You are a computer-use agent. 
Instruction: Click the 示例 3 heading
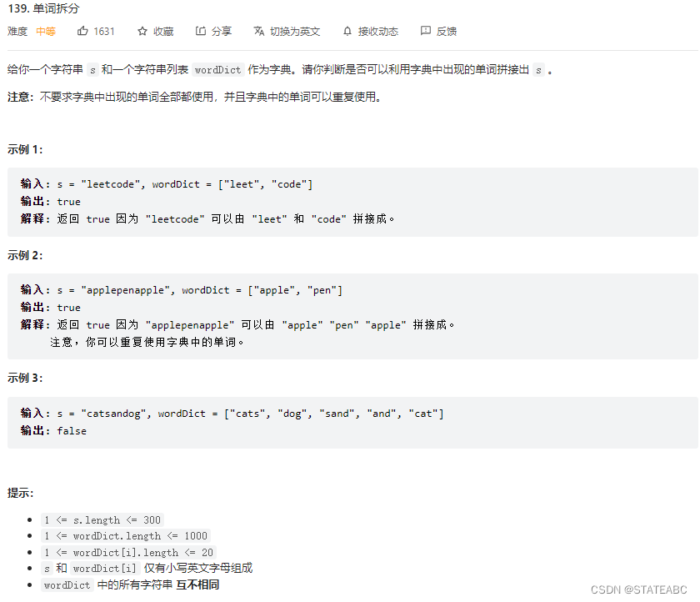[25, 378]
